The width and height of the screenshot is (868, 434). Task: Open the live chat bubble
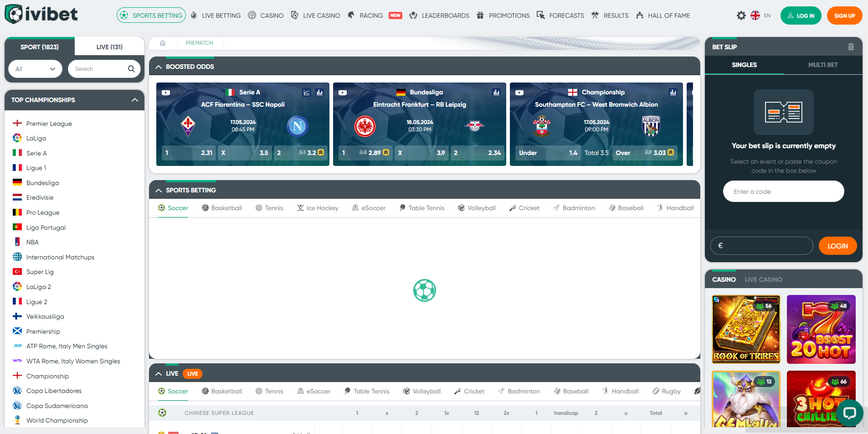[849, 413]
